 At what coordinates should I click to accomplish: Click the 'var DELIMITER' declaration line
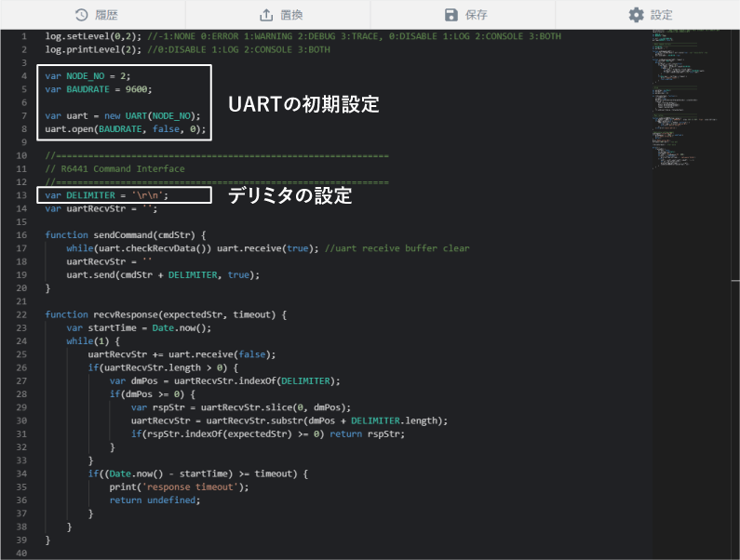pyautogui.click(x=107, y=195)
